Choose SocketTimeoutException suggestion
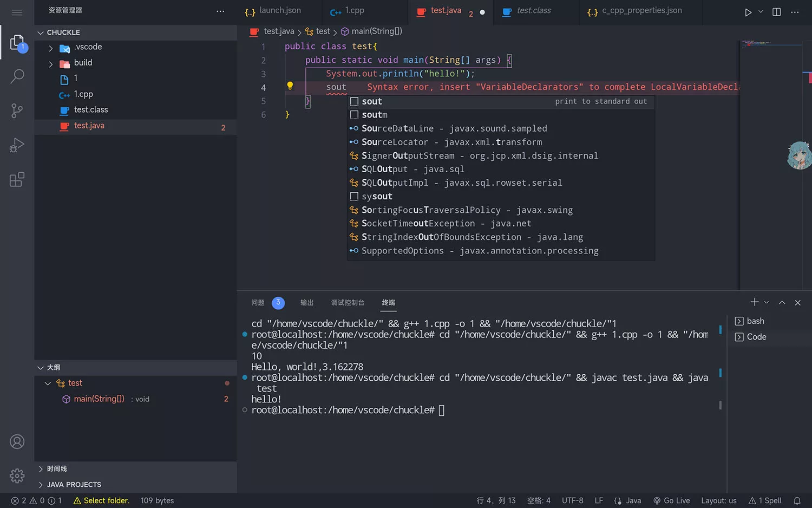 501,224
